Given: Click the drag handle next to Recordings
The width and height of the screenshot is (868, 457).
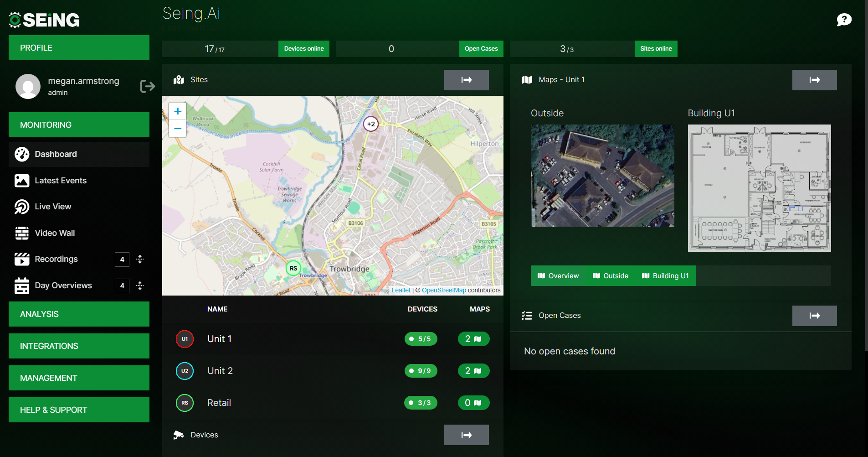Looking at the screenshot, I should [140, 259].
